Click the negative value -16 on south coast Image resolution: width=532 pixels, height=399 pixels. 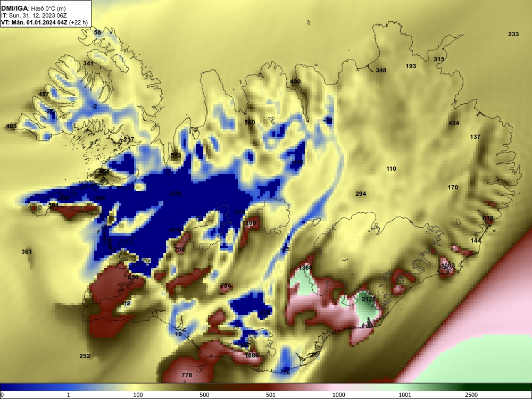coord(285,372)
